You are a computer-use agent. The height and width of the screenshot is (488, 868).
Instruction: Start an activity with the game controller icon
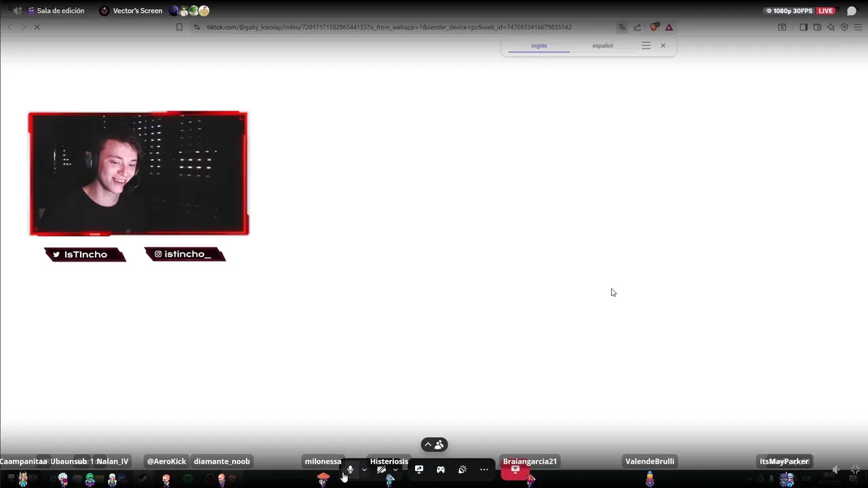pos(441,469)
